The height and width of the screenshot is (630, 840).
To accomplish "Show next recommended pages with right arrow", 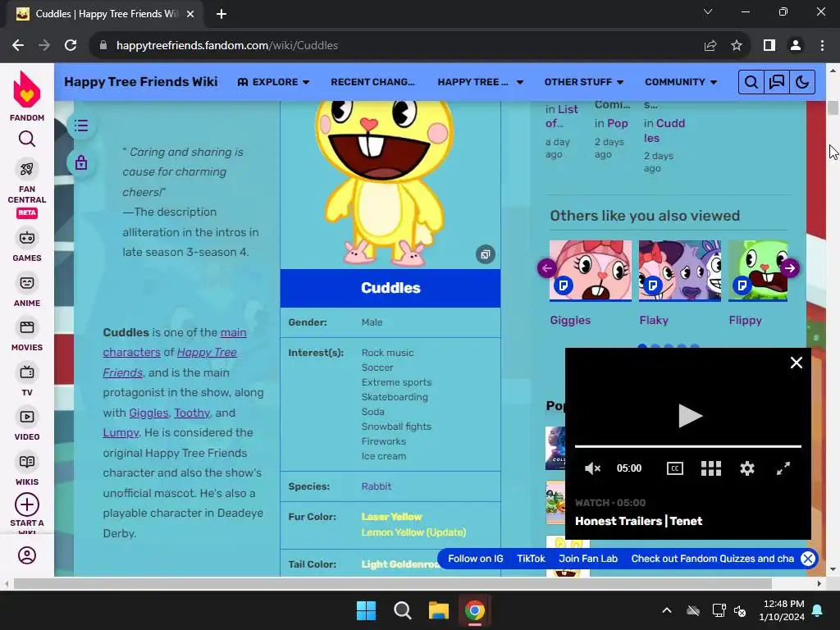I will point(790,268).
